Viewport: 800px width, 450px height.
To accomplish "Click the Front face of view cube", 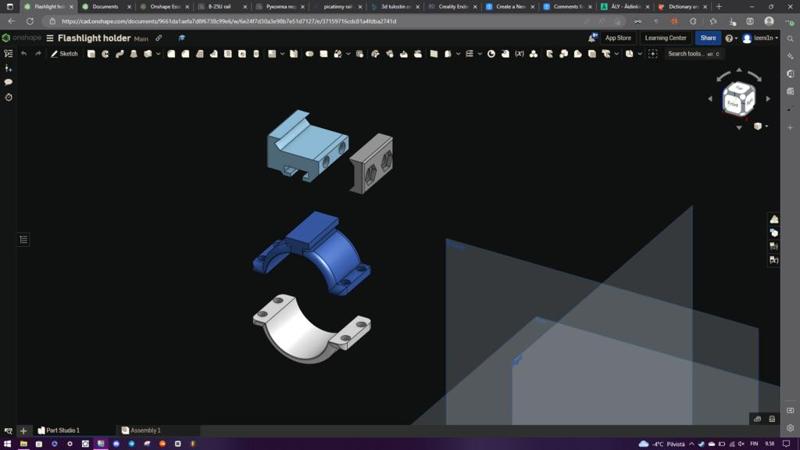I will click(733, 104).
